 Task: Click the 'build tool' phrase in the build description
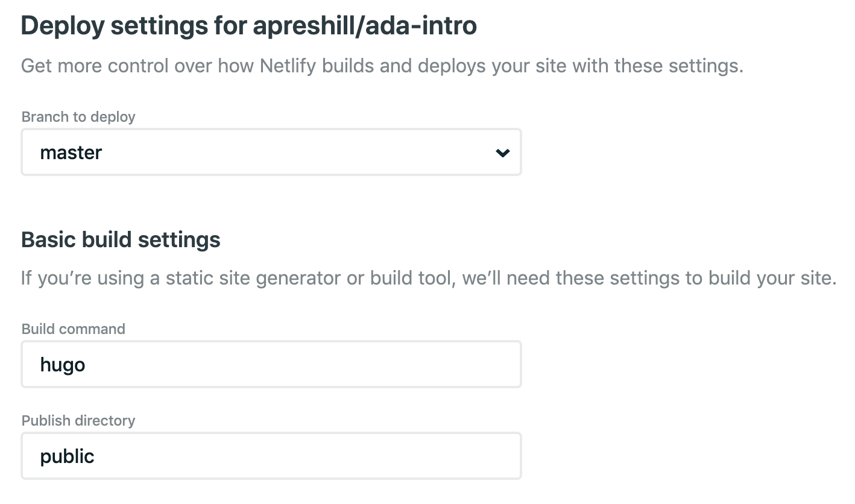point(409,278)
